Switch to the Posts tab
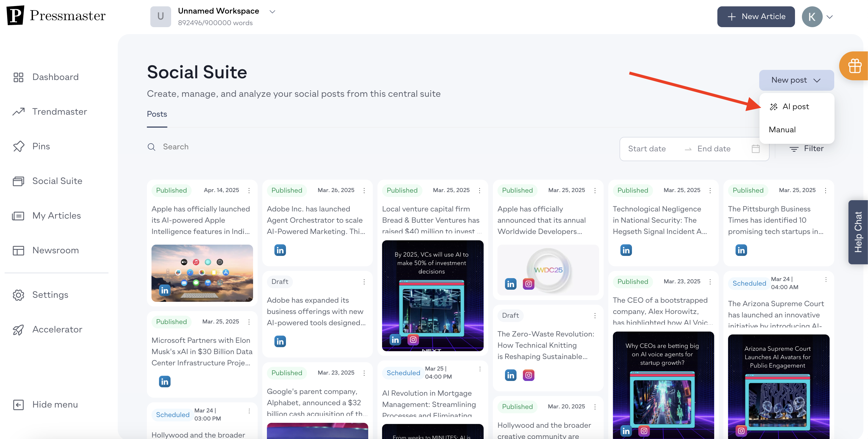This screenshot has height=439, width=868. tap(157, 114)
